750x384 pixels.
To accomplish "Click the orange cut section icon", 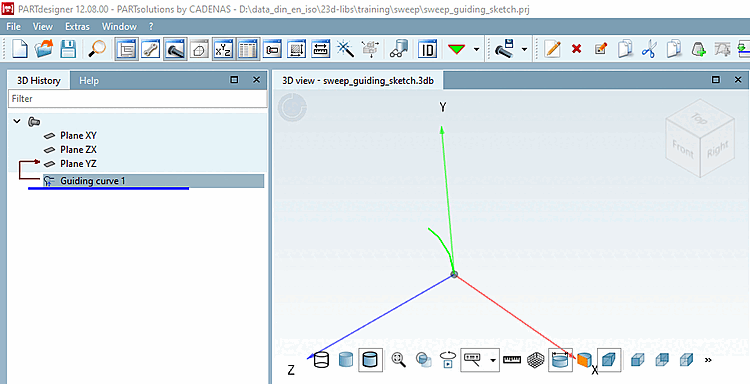I will click(585, 360).
